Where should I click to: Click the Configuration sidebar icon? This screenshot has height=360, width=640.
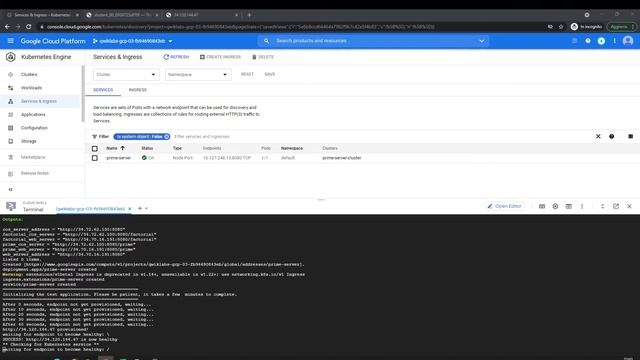[11, 128]
